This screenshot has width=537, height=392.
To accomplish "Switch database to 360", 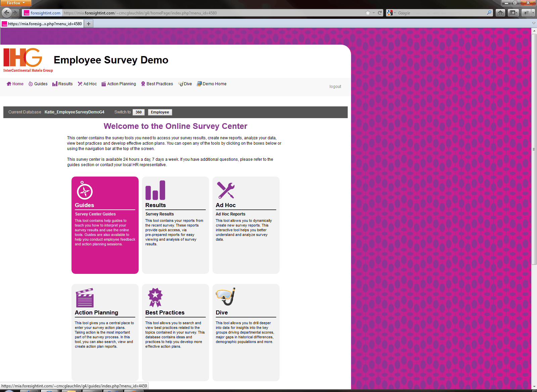I will coord(138,112).
